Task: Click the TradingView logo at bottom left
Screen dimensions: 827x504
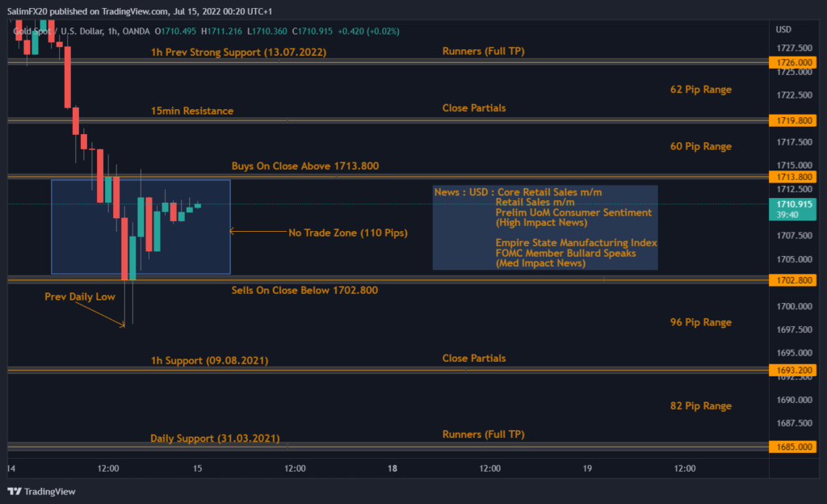Action: point(41,491)
